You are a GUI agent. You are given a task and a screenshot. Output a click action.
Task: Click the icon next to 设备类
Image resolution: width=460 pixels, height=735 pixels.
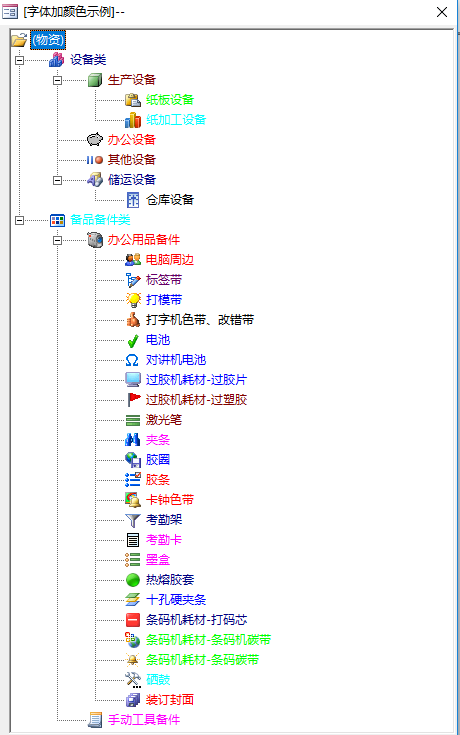click(x=57, y=60)
